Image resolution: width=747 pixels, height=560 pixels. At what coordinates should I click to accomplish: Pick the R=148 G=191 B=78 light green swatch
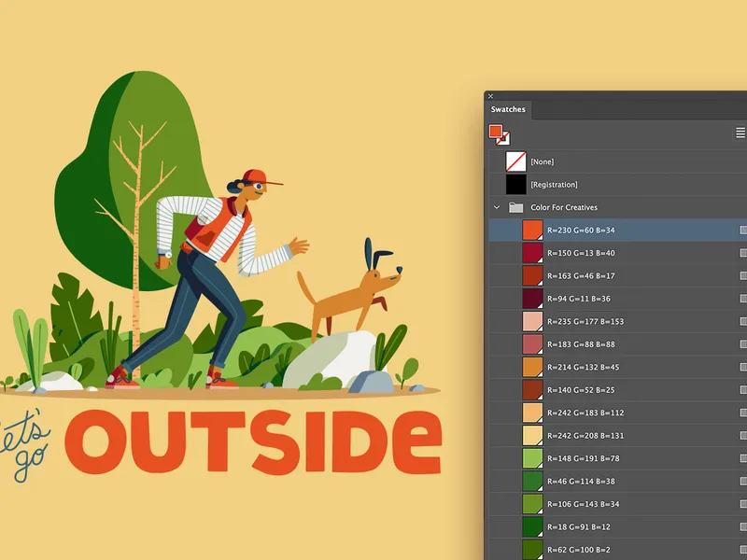532,458
